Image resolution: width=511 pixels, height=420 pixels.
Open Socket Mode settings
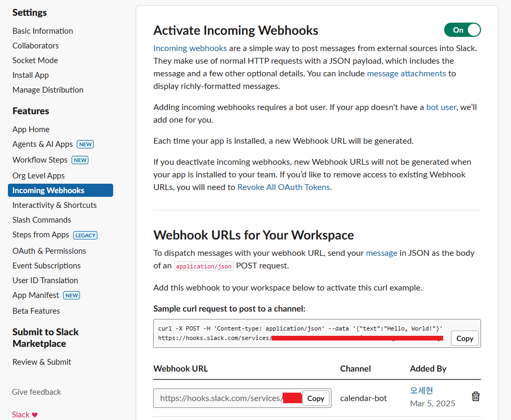35,61
